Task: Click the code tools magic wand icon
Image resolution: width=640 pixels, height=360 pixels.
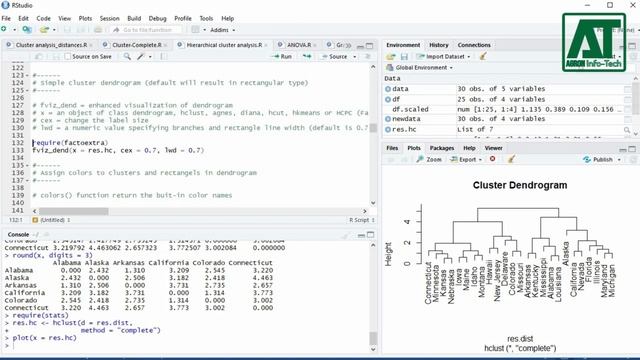Action: (141, 56)
